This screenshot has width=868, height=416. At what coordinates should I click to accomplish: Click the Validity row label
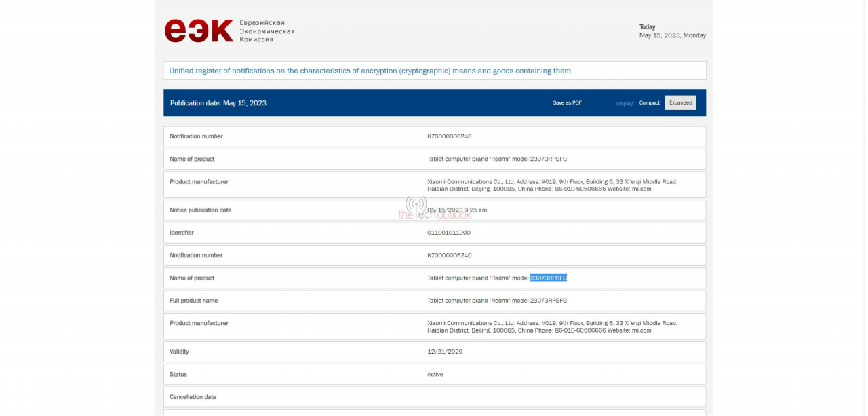(x=179, y=352)
